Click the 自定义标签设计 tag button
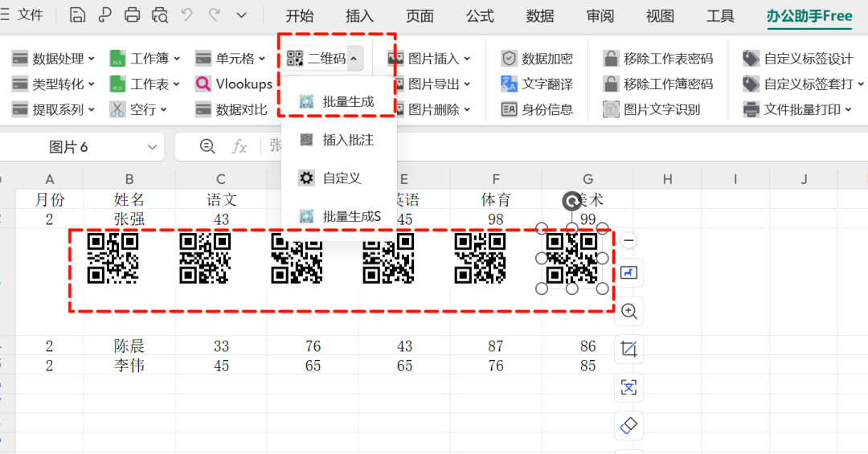 point(798,58)
